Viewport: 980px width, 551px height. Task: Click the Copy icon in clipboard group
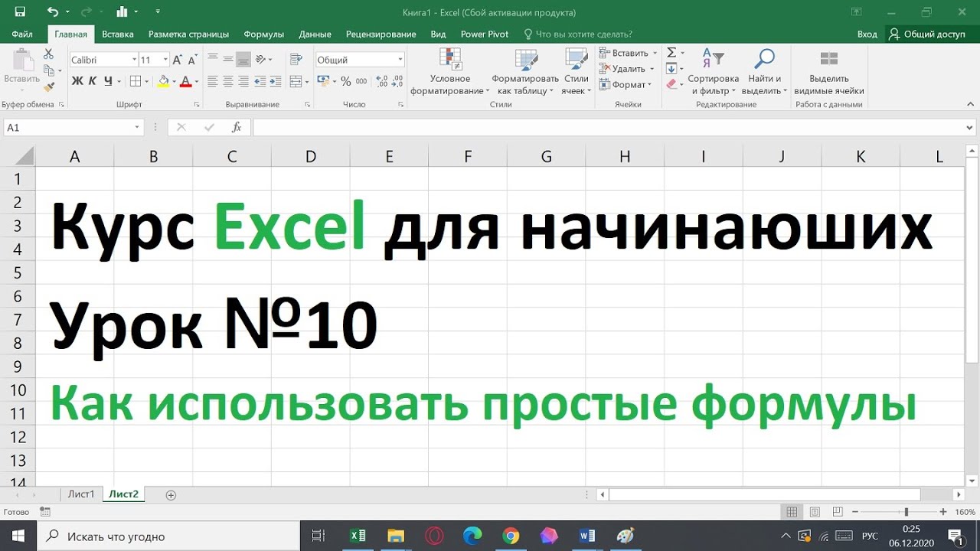pos(48,71)
